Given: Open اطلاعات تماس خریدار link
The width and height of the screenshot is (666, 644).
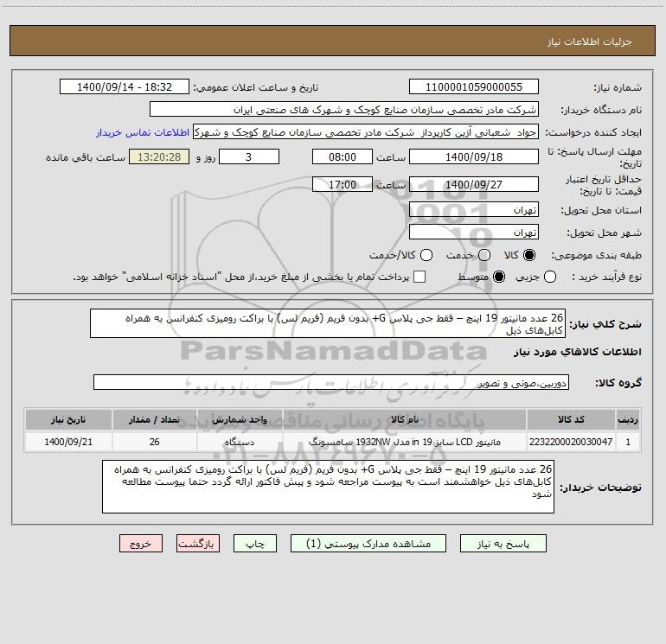Looking at the screenshot, I should click(x=143, y=132).
